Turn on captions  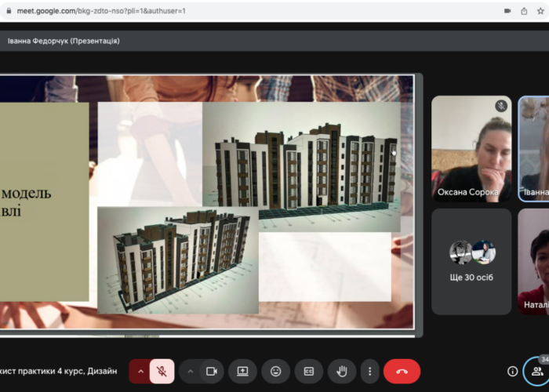tap(308, 371)
